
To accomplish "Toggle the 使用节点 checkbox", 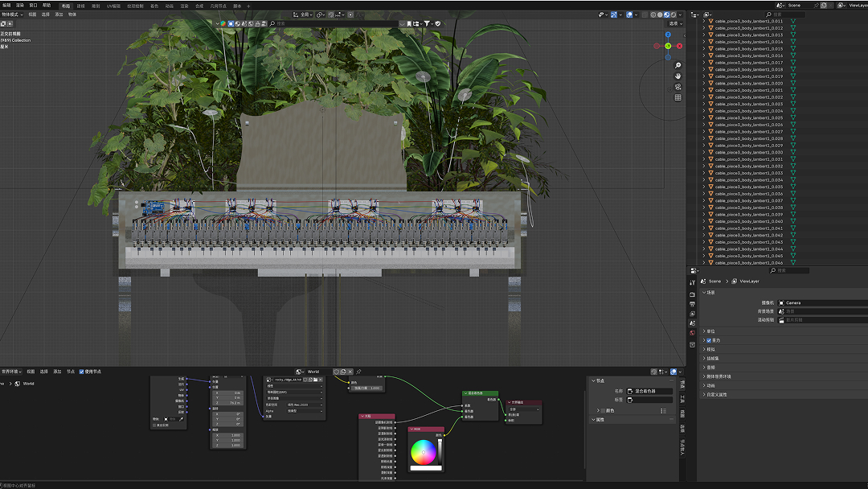I will tap(82, 372).
